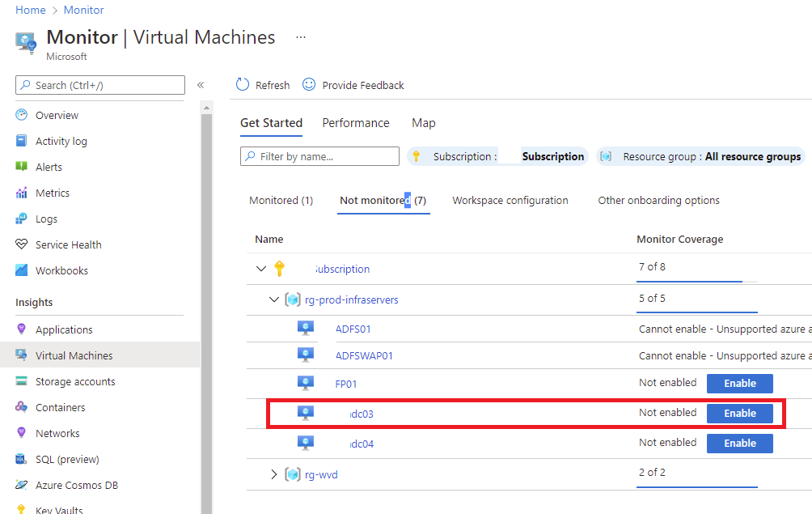Expand the rg-wvd resource group
812x514 pixels.
274,474
